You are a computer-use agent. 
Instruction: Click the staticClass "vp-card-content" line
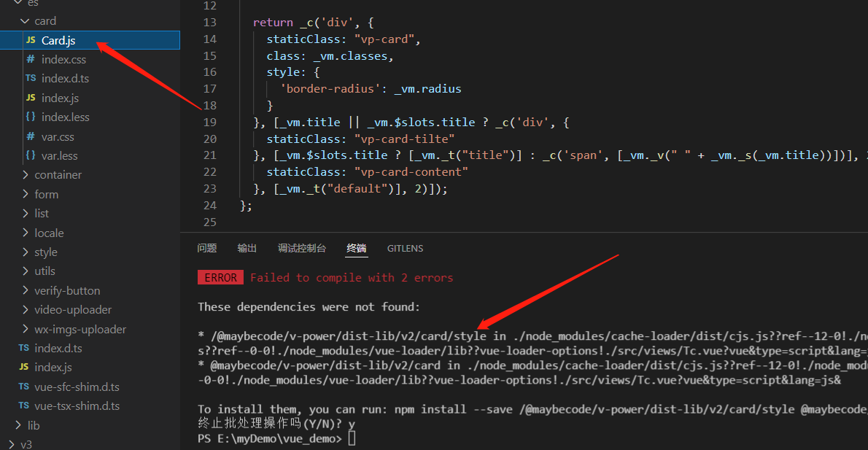(x=367, y=172)
